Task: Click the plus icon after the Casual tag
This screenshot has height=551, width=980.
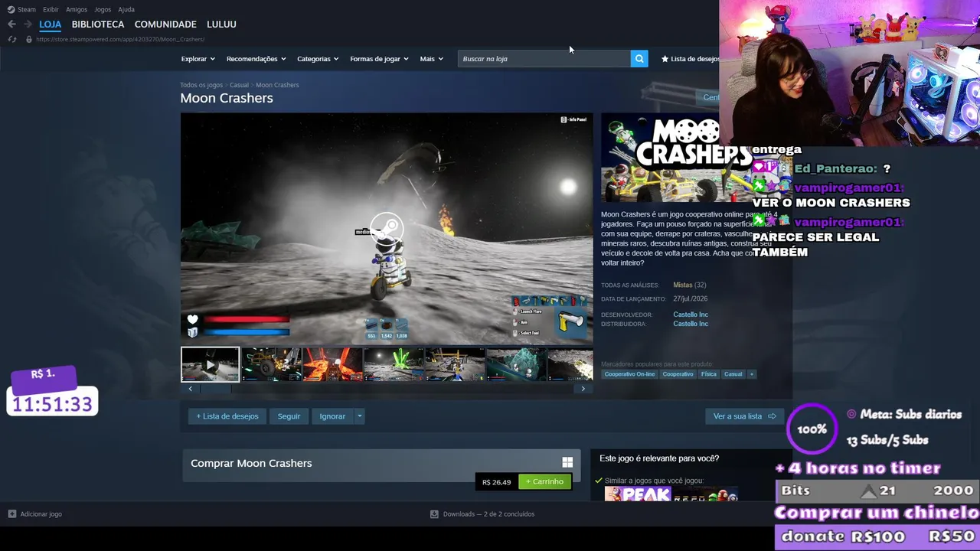Action: click(x=751, y=374)
